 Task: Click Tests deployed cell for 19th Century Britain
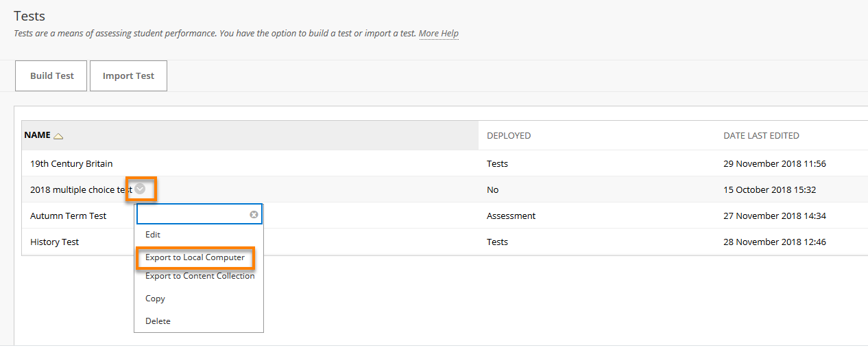(497, 164)
